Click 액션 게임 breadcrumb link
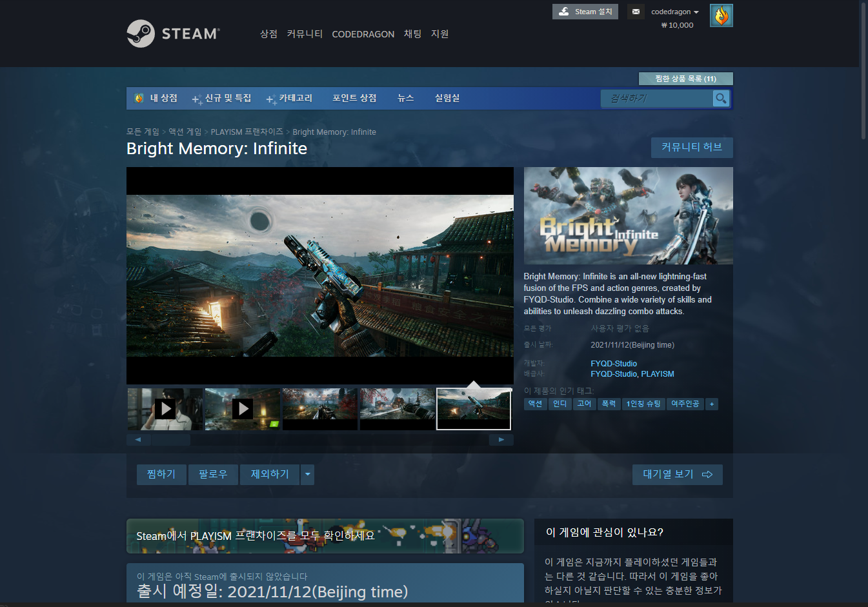The image size is (868, 607). coord(185,132)
